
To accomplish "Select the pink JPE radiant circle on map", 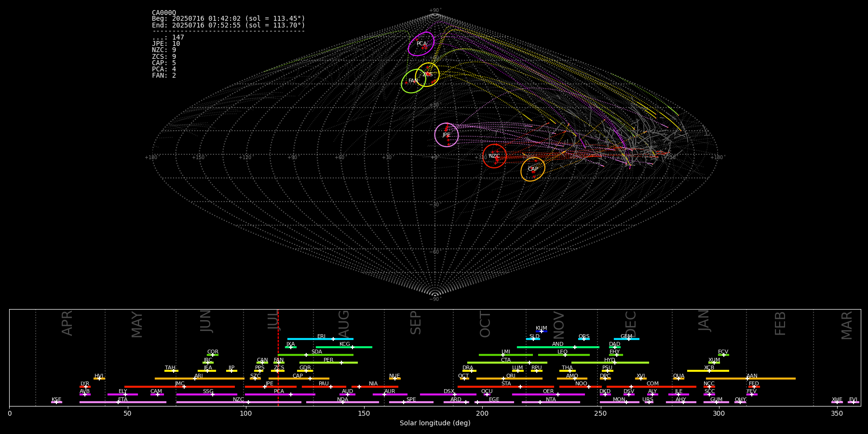I will [x=447, y=135].
